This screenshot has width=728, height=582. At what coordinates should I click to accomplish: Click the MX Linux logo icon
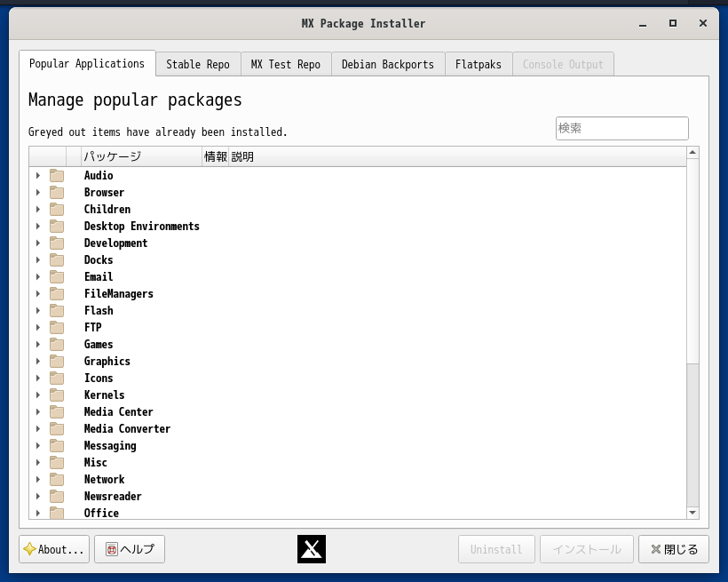click(x=312, y=549)
